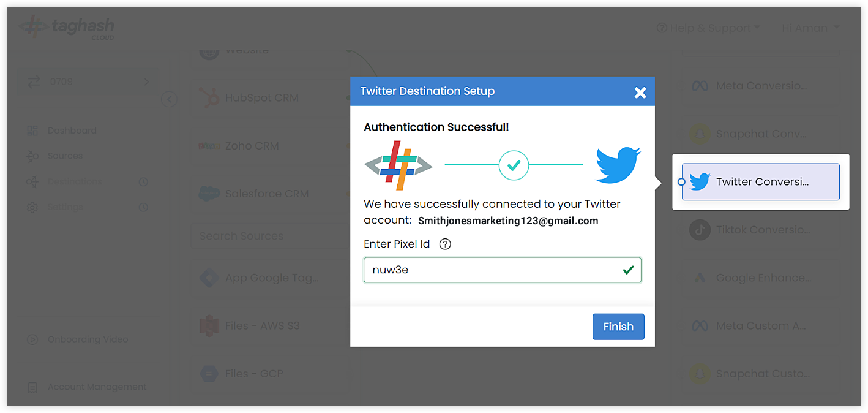This screenshot has width=868, height=413.
Task: Click the Salesforce CRM cloud icon
Action: pos(209,194)
